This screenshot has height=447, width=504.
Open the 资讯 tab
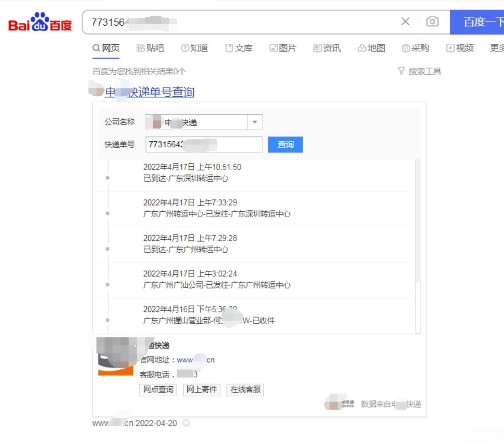pos(327,48)
